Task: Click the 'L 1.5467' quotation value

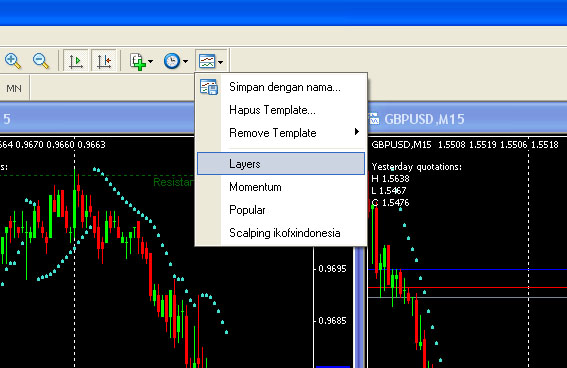Action: coord(389,191)
